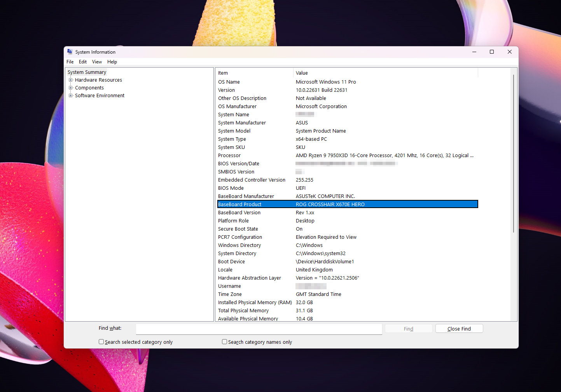Select the Username row
Screen dimensions: 561x392
347,286
